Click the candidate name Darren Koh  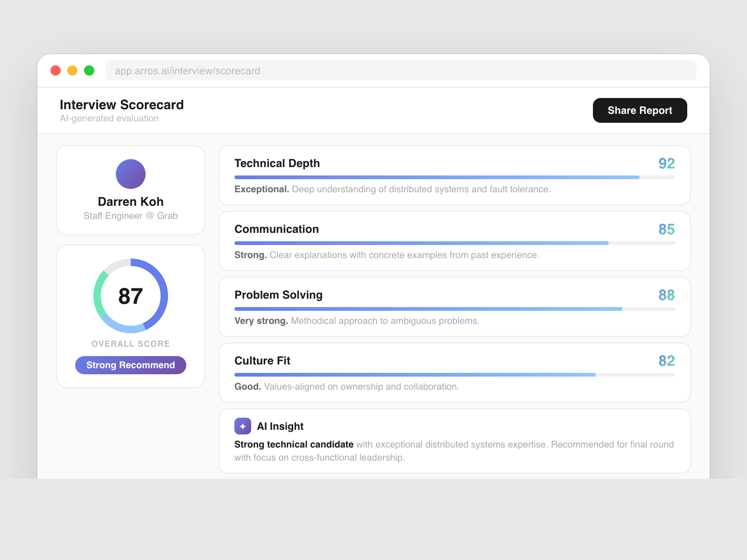(x=131, y=202)
